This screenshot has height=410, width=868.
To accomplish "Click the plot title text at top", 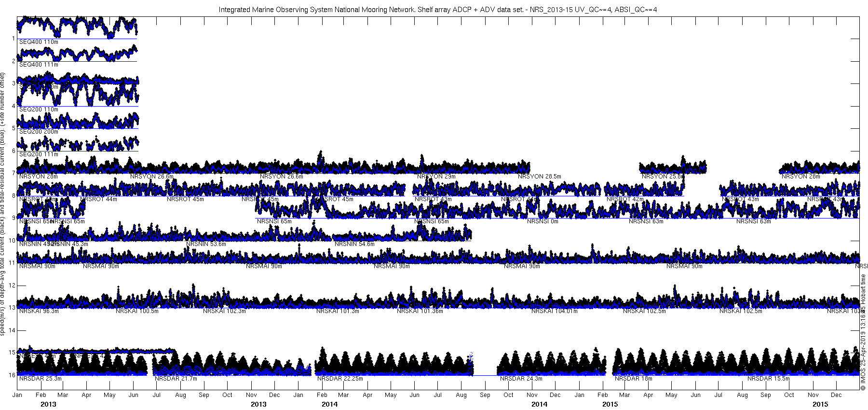I will [x=437, y=10].
